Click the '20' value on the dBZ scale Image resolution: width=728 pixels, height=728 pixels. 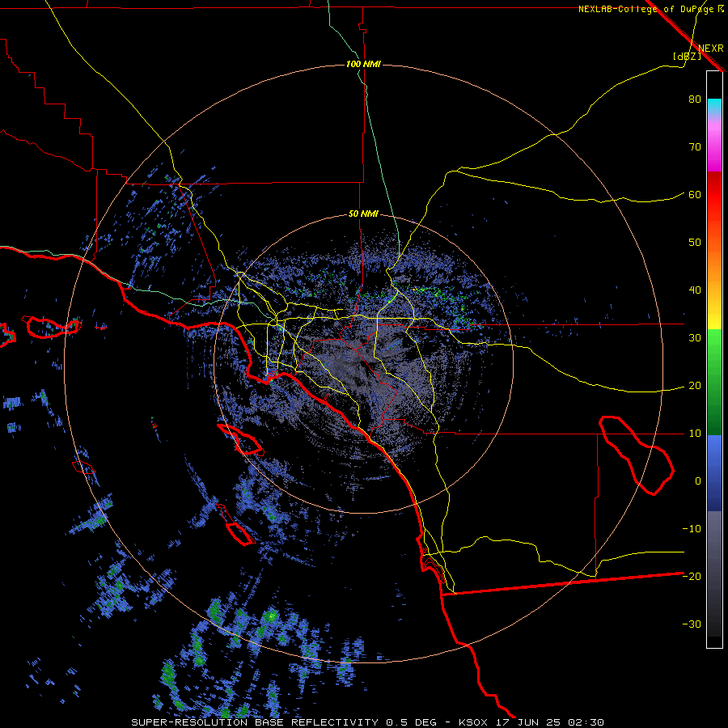tap(695, 387)
